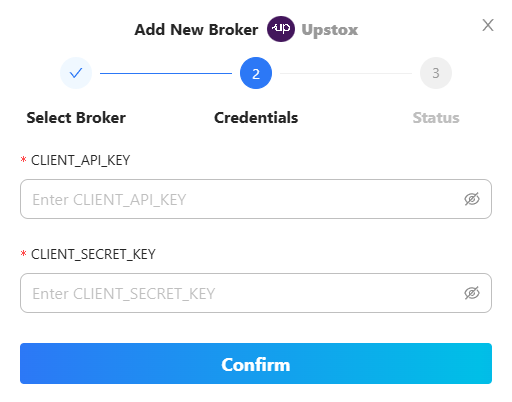
Task: Click the blue progress line after step one
Action: pyautogui.click(x=166, y=73)
